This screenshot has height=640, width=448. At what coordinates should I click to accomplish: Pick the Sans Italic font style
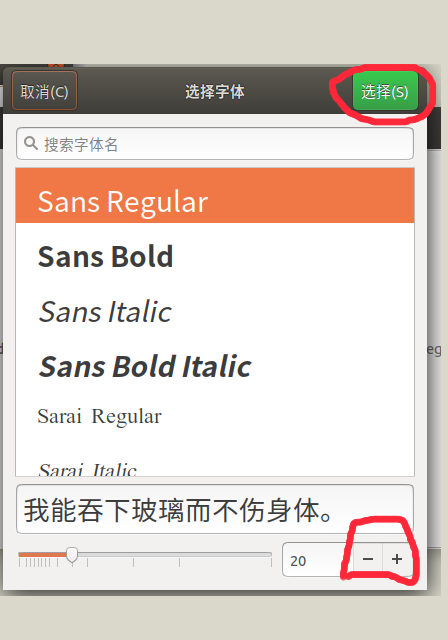click(215, 312)
